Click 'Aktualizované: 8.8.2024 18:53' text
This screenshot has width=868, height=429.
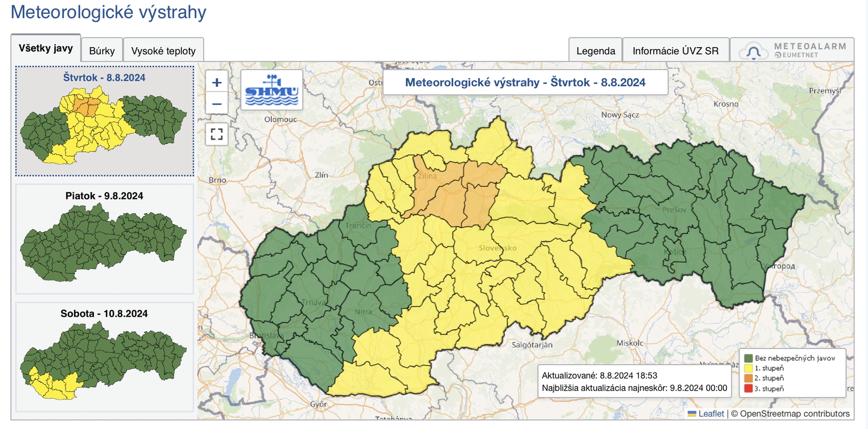pyautogui.click(x=599, y=375)
